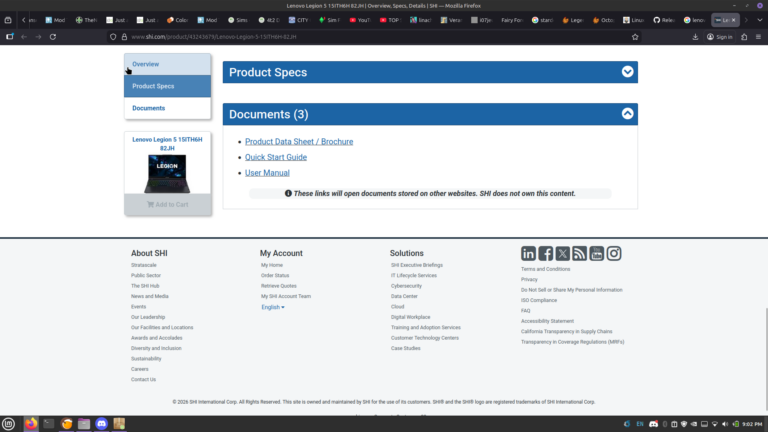Open the Contact Us footer link
This screenshot has height=432, width=768.
[144, 380]
